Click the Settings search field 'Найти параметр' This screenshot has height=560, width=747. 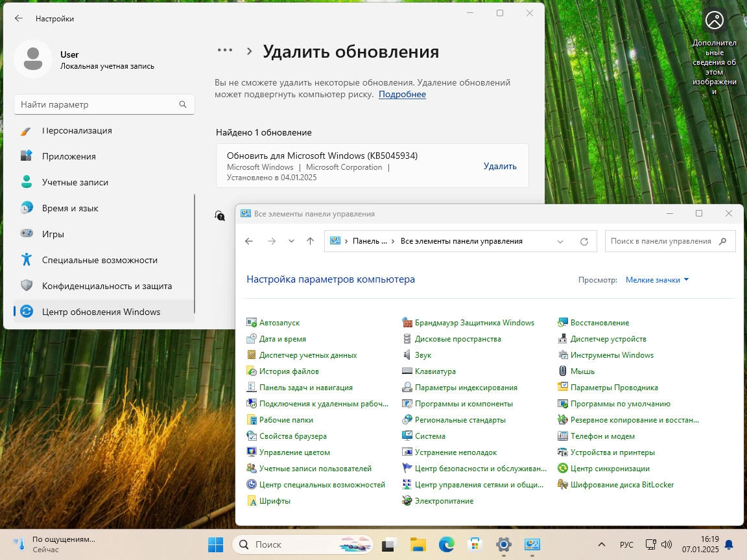point(97,104)
